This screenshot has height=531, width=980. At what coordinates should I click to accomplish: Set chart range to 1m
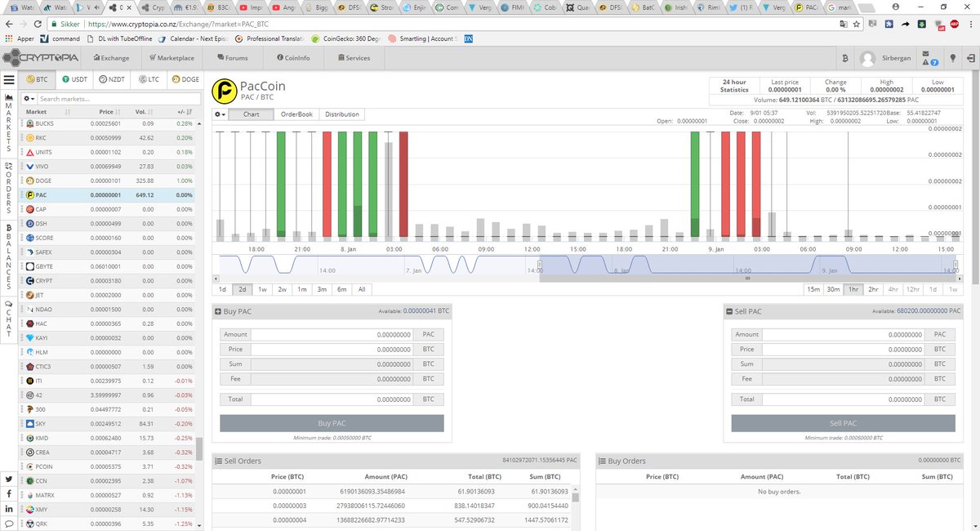click(302, 289)
